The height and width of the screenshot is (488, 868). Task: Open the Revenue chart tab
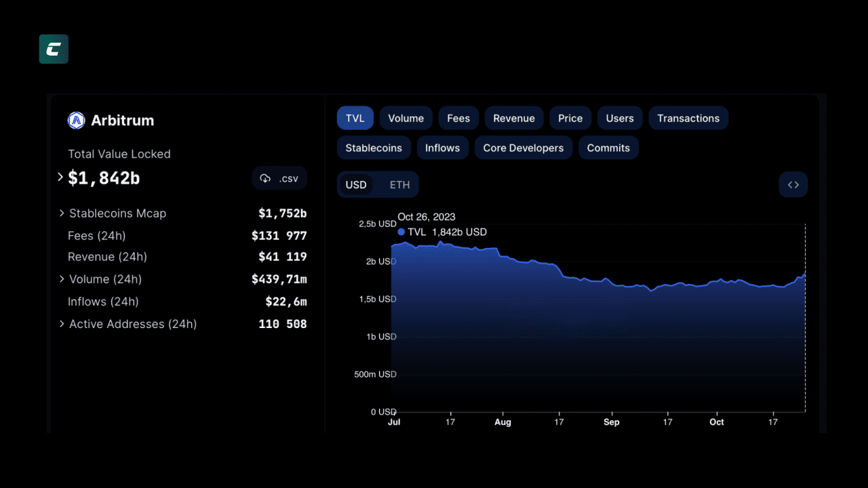[x=514, y=118]
